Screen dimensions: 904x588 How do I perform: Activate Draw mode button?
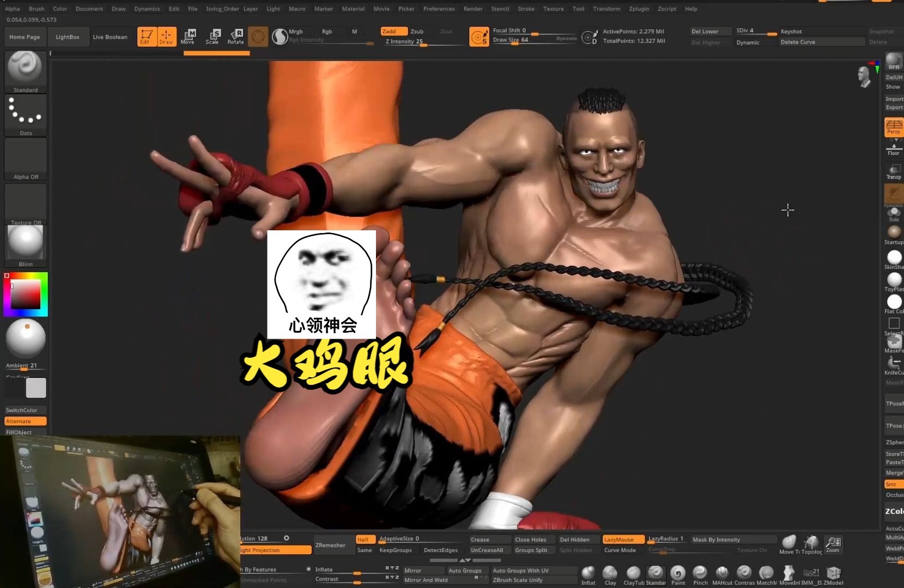(167, 36)
